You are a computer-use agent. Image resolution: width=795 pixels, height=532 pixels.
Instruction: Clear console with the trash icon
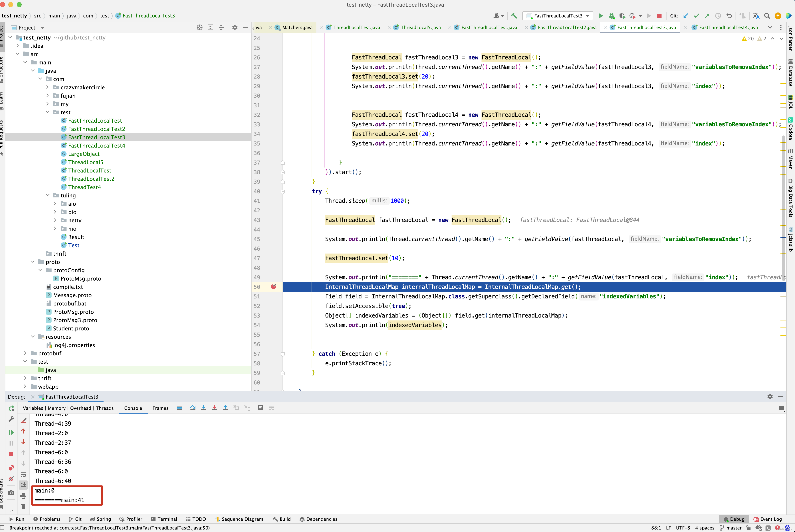point(23,507)
